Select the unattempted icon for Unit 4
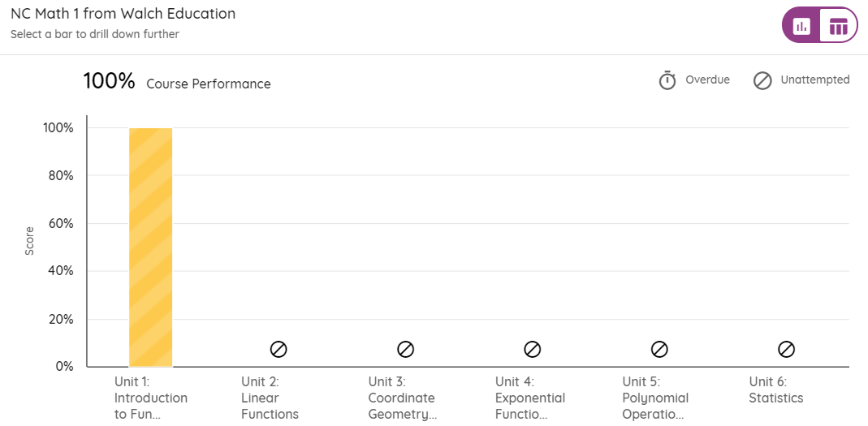Image resolution: width=868 pixels, height=426 pixels. tap(533, 349)
